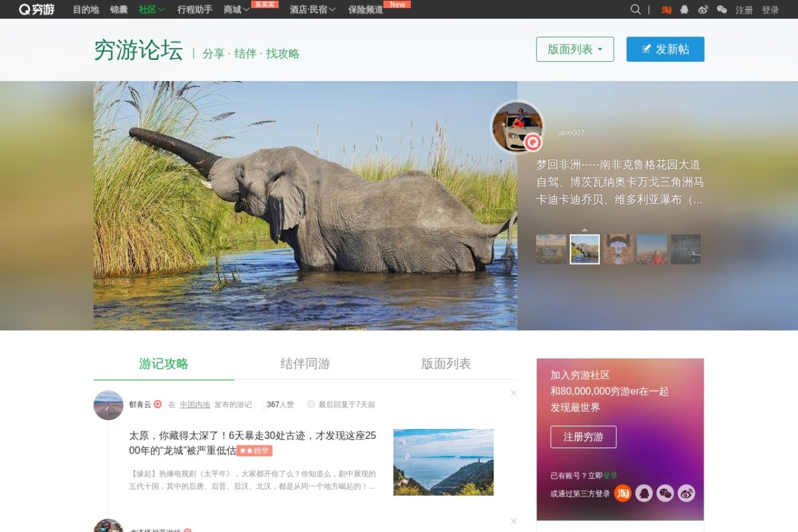Click the Qyer logo in top bar

coord(37,9)
